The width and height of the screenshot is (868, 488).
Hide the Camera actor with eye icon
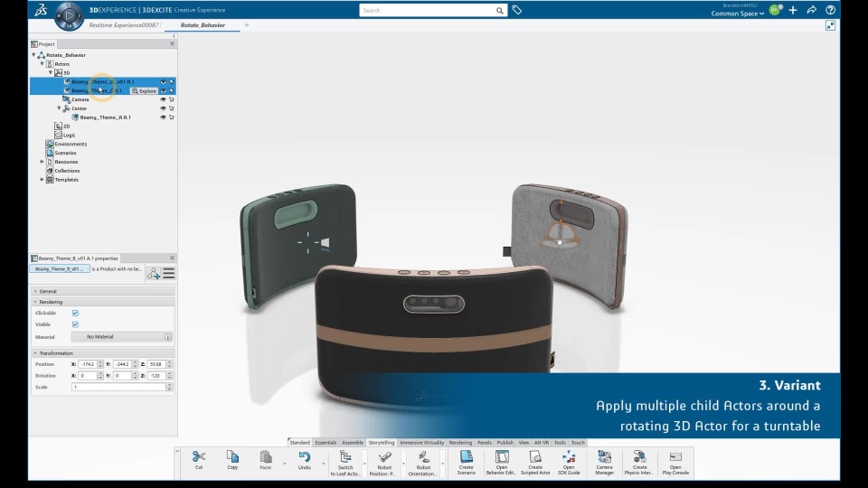click(x=164, y=99)
